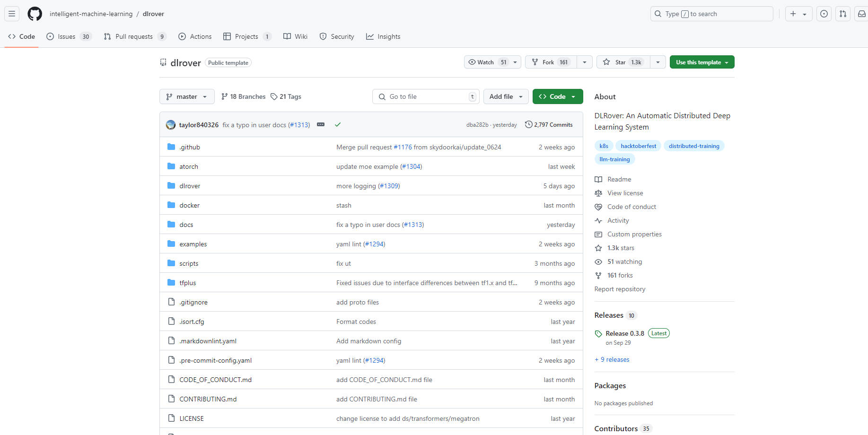868x435 pixels.
Task: Open the 2,797 Commits history link
Action: (549, 125)
